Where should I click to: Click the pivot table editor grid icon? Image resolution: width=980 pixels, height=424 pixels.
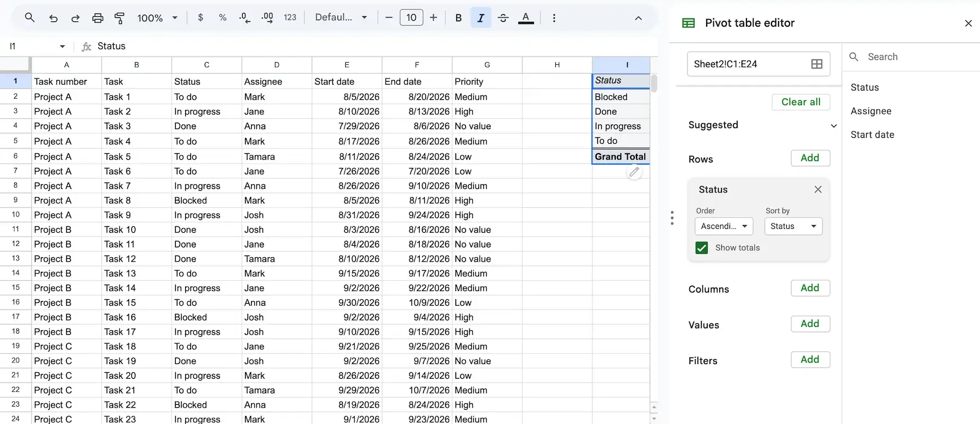click(x=689, y=23)
